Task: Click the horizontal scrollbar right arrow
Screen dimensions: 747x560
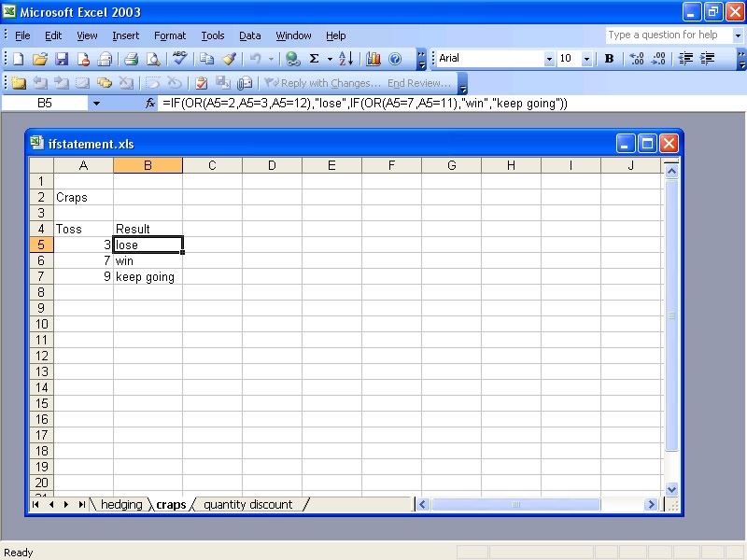Action: tap(651, 504)
